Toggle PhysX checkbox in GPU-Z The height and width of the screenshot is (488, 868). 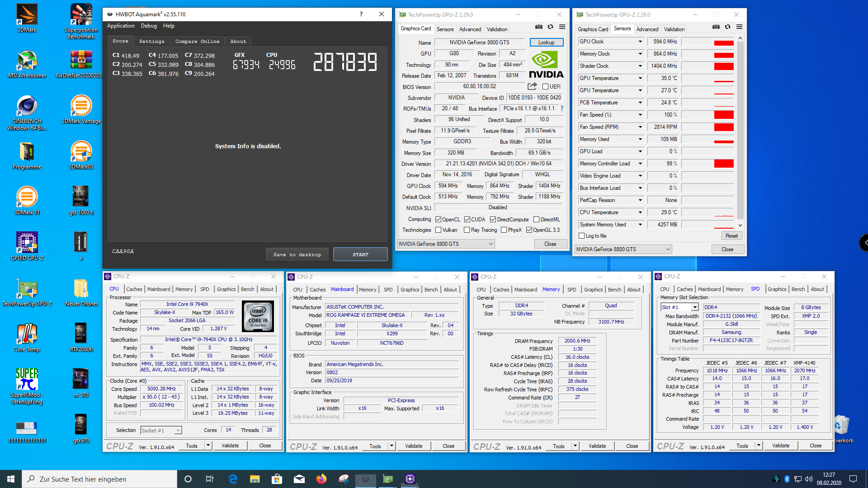click(x=504, y=230)
